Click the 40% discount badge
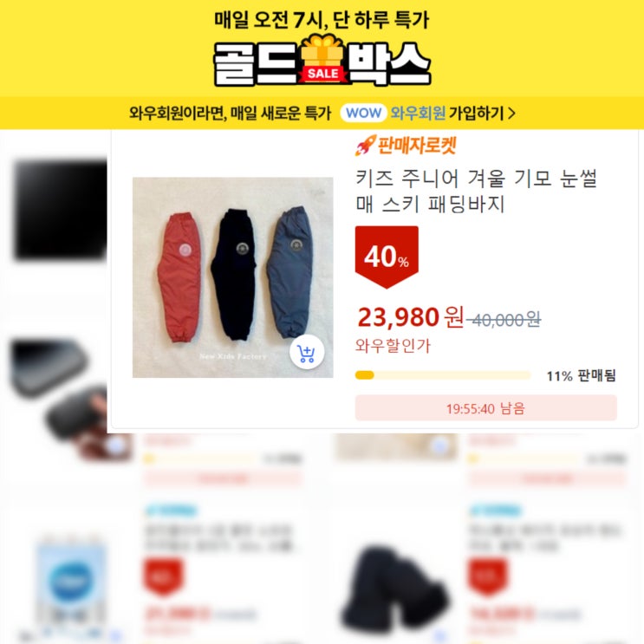 (387, 257)
